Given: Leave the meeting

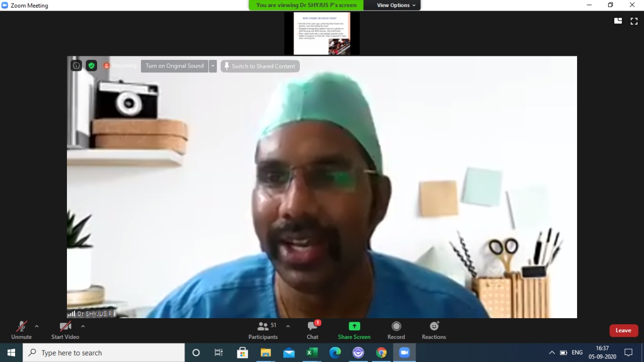Looking at the screenshot, I should (x=623, y=330).
